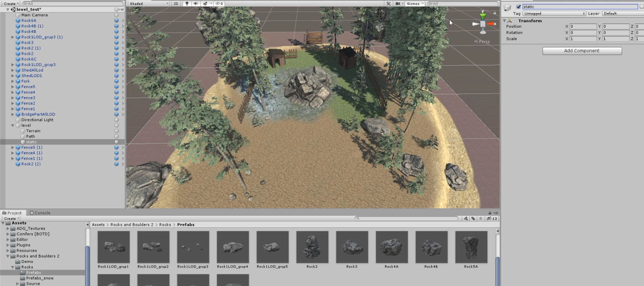Click the Rock6A prefab cube icon in Hierarchy
The height and width of the screenshot is (286, 644).
[18, 21]
